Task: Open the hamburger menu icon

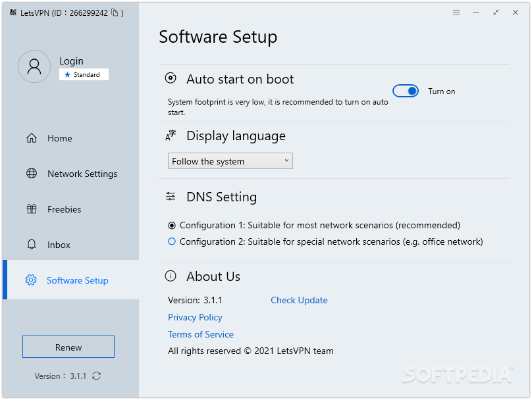Action: pyautogui.click(x=456, y=12)
